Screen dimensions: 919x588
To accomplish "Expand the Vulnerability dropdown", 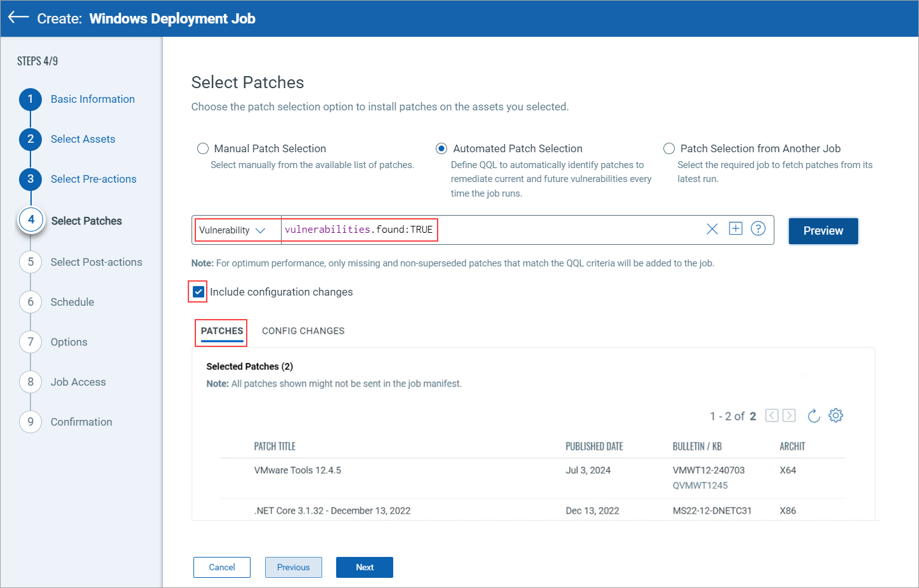I will [x=232, y=230].
